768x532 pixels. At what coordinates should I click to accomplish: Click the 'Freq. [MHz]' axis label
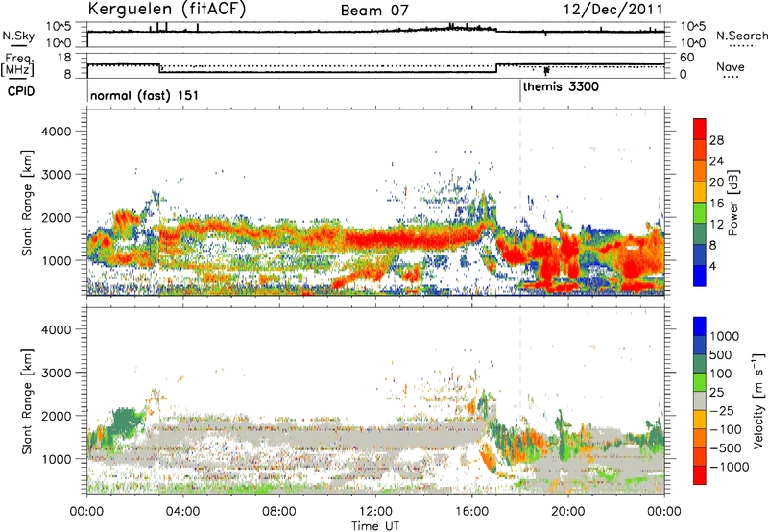[17, 64]
